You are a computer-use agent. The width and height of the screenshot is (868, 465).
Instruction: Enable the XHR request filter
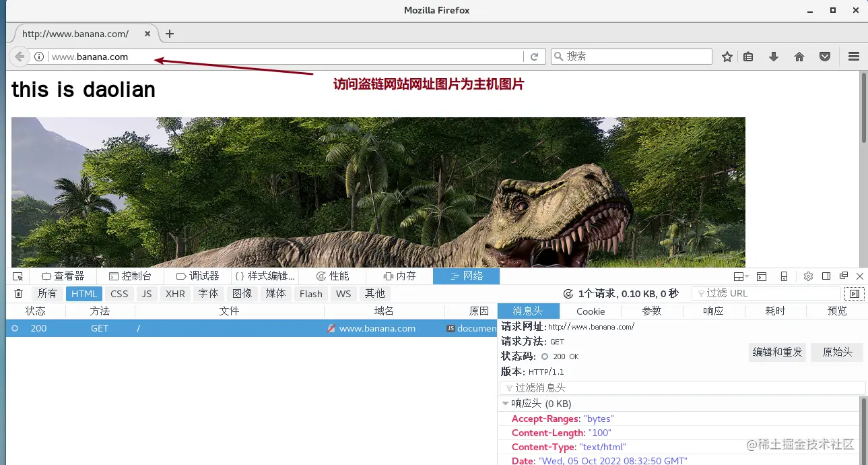point(175,293)
